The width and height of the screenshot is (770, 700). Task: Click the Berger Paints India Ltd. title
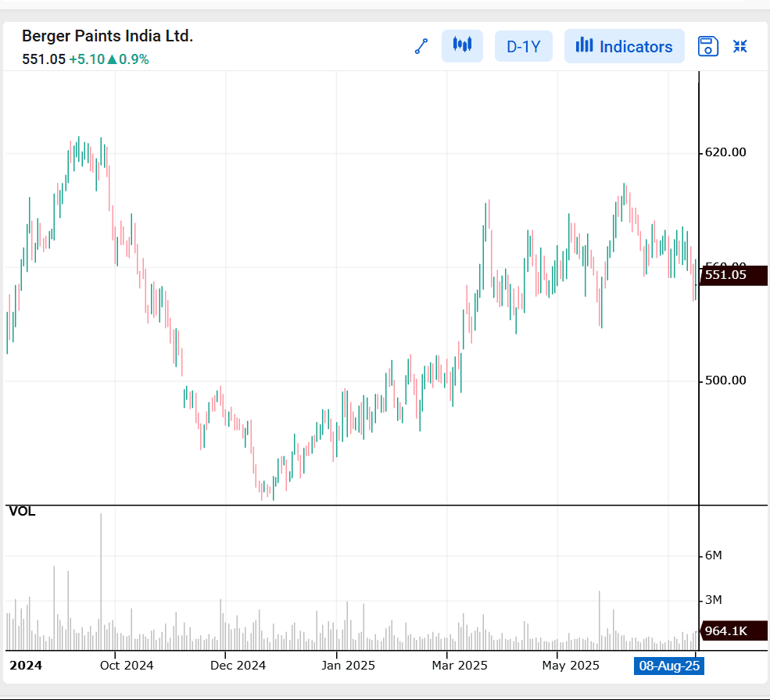click(108, 36)
